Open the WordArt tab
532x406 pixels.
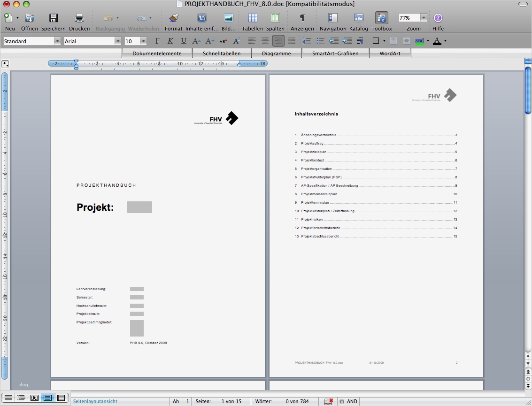click(x=390, y=53)
